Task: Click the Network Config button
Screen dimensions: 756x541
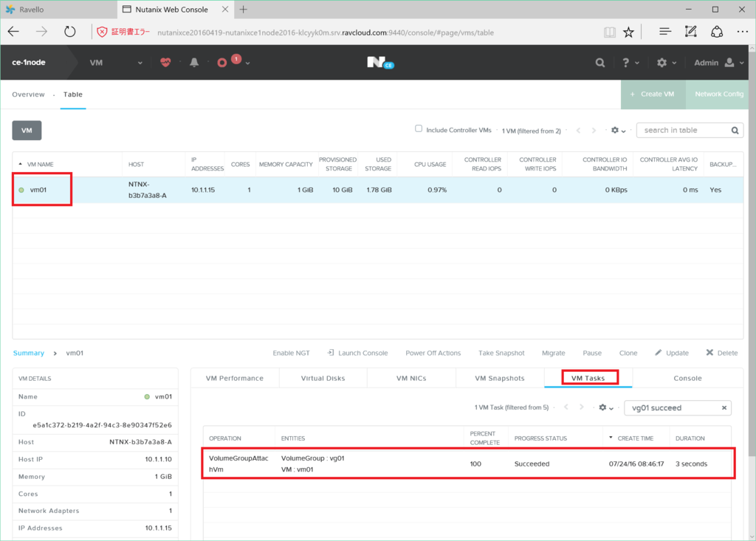Action: [718, 94]
